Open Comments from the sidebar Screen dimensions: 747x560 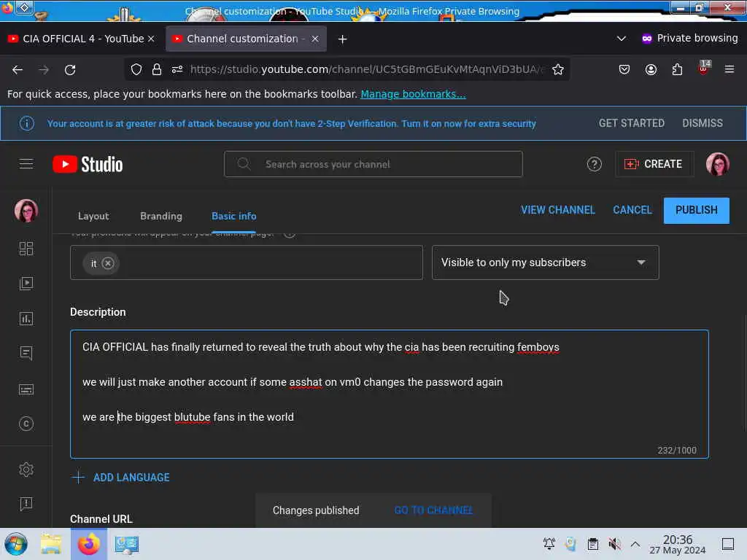point(26,354)
